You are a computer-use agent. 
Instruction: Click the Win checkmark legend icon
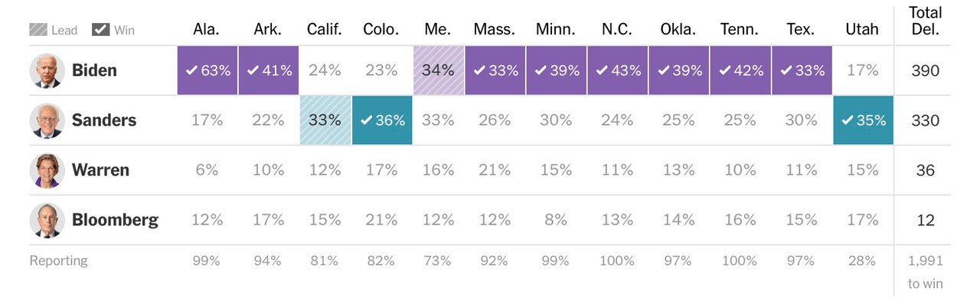100,30
